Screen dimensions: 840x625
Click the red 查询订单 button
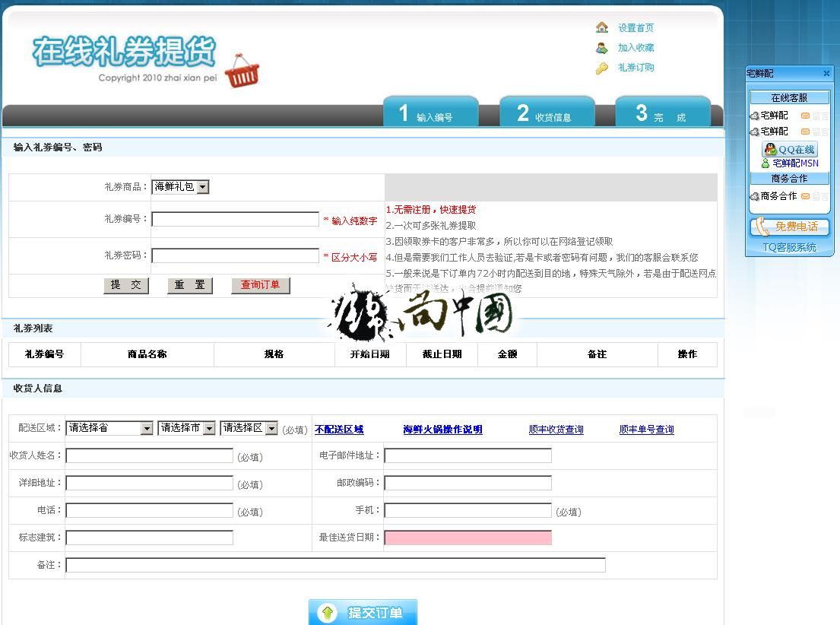tap(260, 285)
